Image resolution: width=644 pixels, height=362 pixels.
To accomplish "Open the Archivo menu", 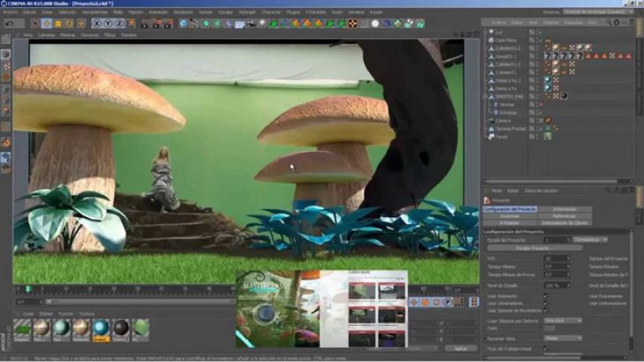I will [11, 12].
